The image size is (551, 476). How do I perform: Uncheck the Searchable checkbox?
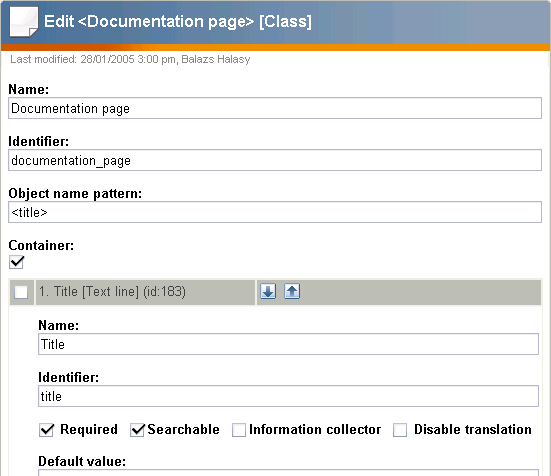(x=137, y=430)
